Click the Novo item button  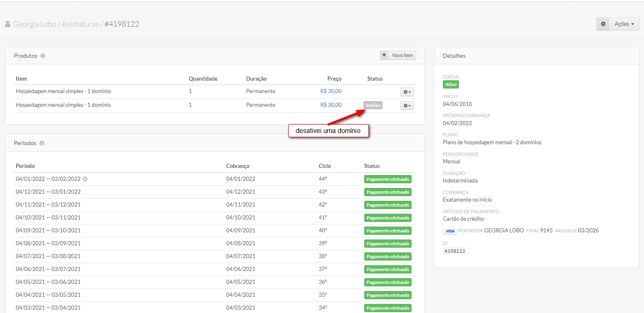[x=398, y=55]
